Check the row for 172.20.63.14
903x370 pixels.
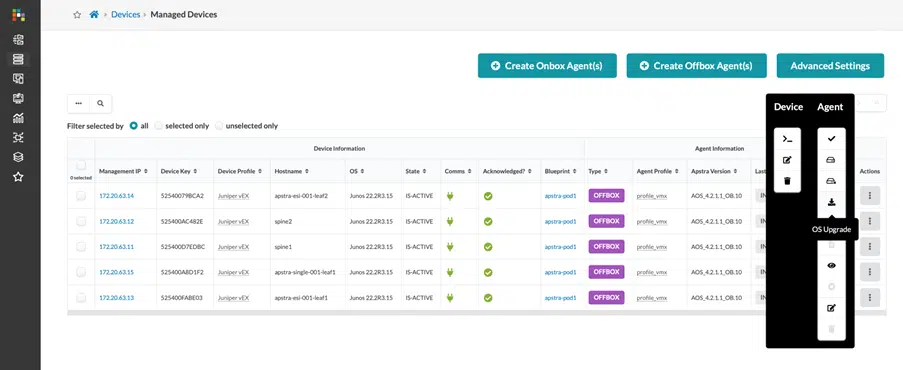[x=81, y=196]
